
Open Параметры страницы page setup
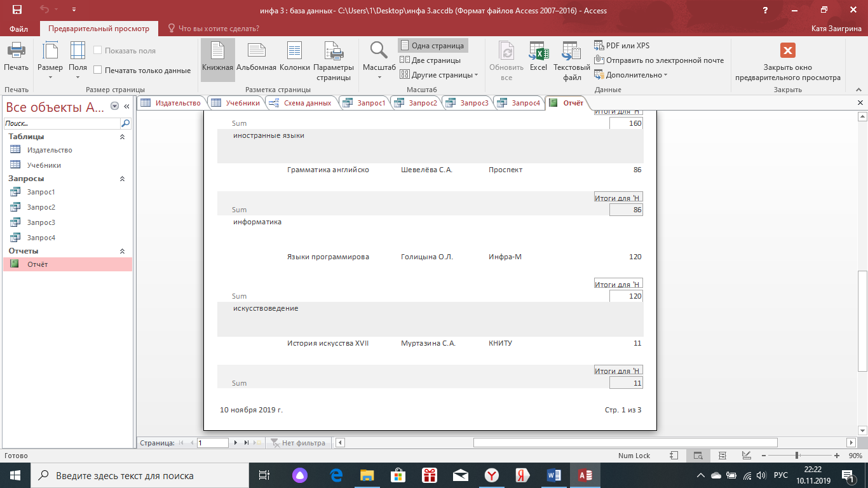[x=333, y=61]
